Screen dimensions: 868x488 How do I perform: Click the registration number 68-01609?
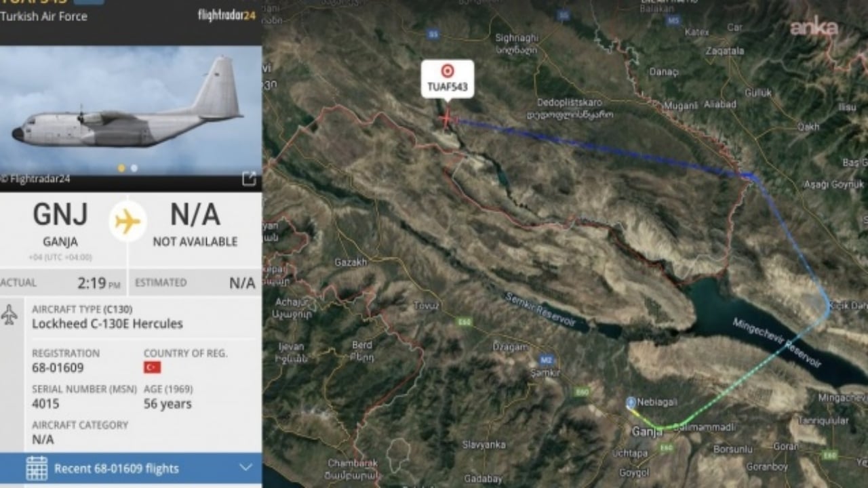58,368
